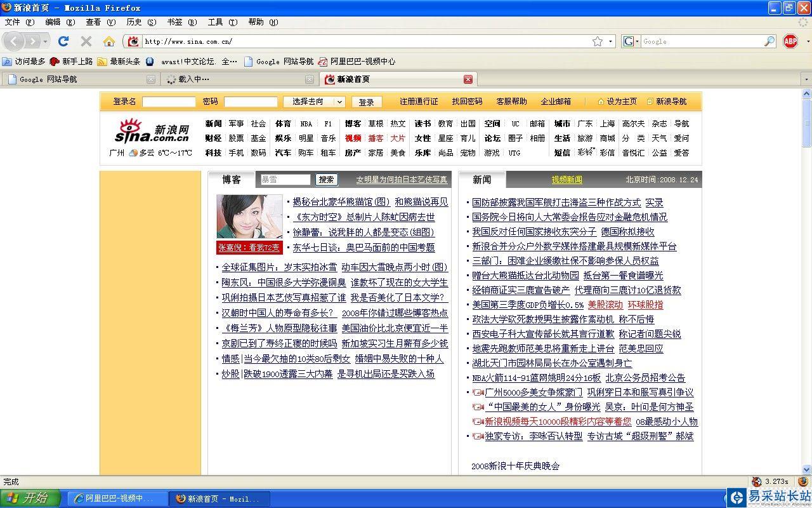
Task: Open the 编辑 menu
Action: 60,22
